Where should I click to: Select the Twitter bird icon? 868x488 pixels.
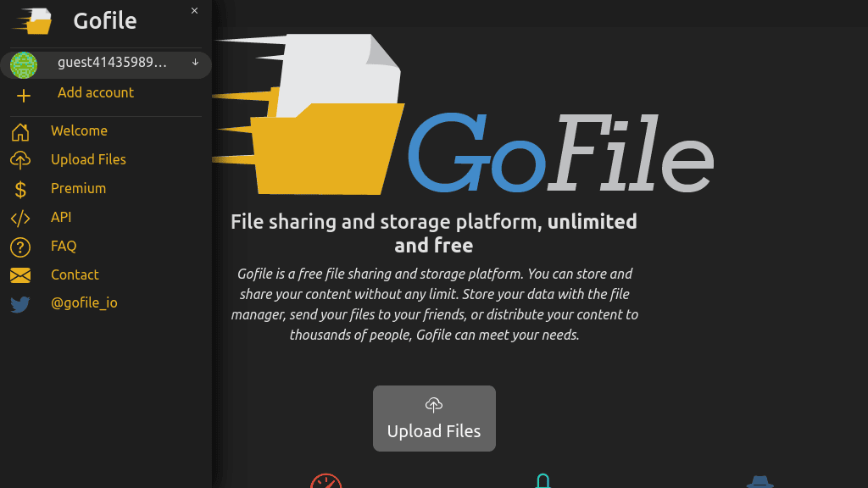pyautogui.click(x=20, y=303)
